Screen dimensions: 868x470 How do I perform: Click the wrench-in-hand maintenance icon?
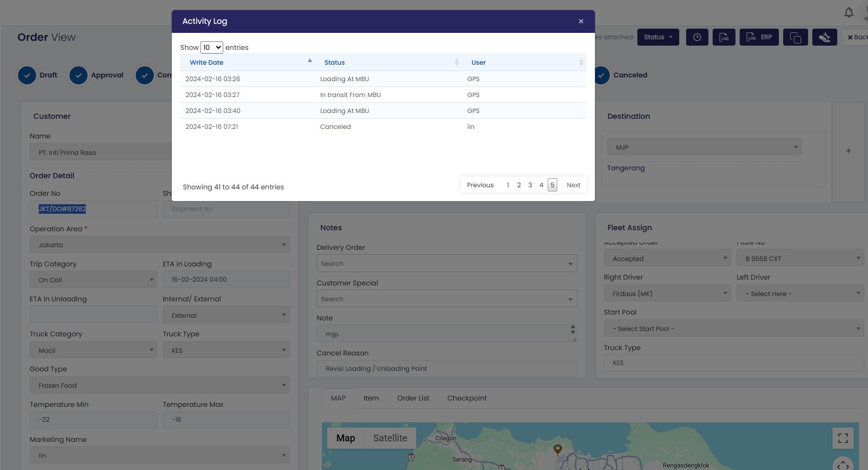click(x=825, y=37)
